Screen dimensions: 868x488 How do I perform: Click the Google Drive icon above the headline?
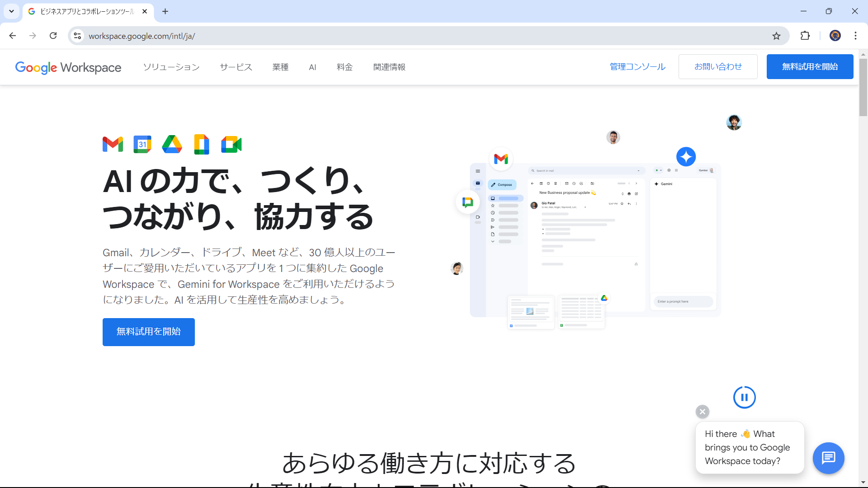(172, 144)
